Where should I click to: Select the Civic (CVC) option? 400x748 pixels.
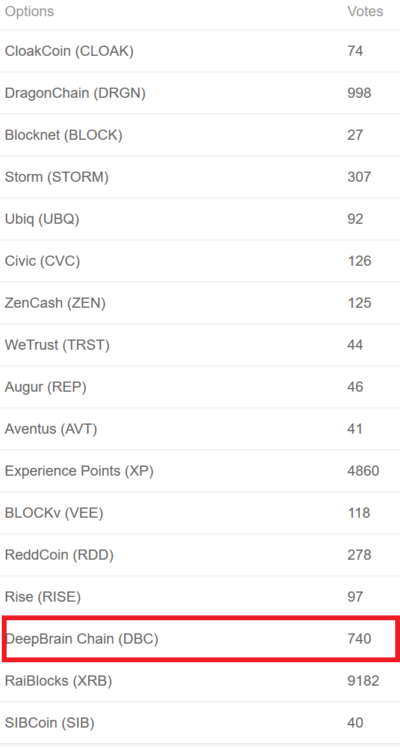click(x=200, y=261)
